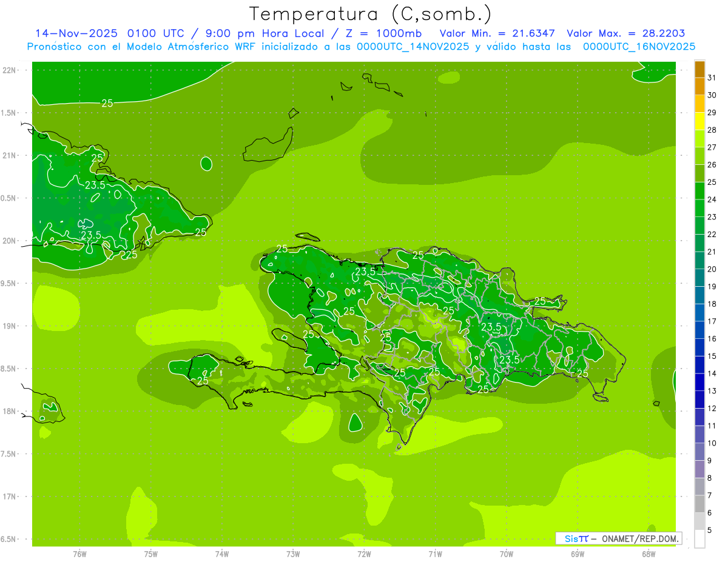Image resolution: width=728 pixels, height=562 pixels.
Task: Pick the yellow colorbar band between 28 and 29
Action: 699,121
